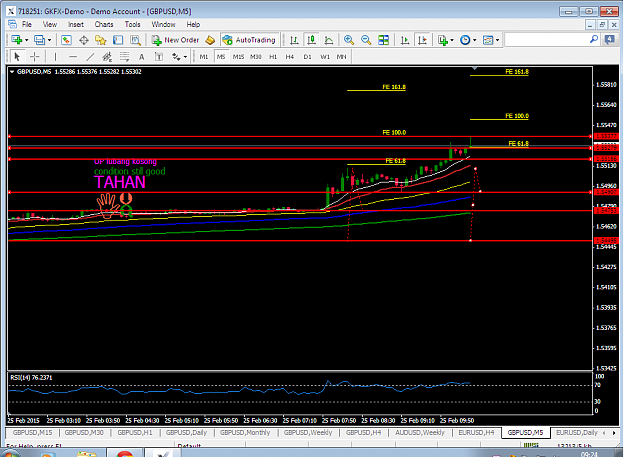The width and height of the screenshot is (625, 457).
Task: Click into the toolbar search field
Action: tap(546, 39)
